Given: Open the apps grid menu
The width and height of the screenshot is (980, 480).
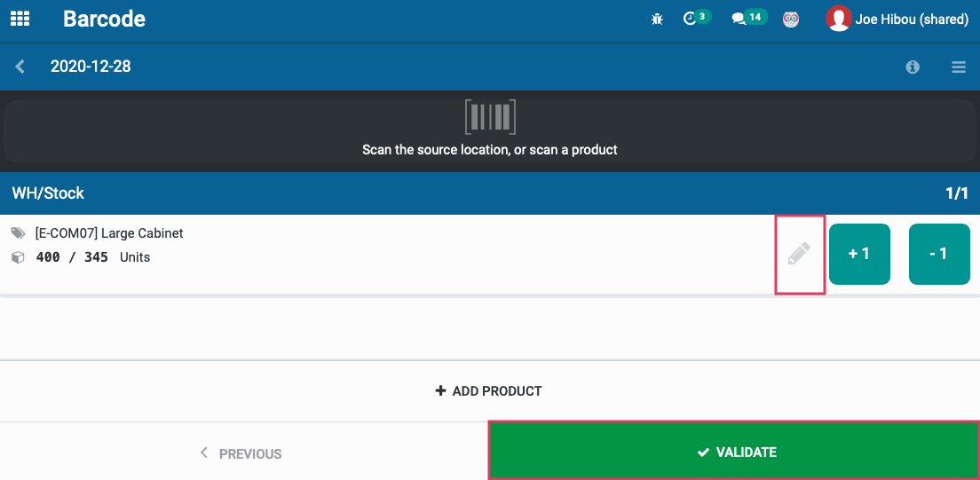Looking at the screenshot, I should pos(20,19).
